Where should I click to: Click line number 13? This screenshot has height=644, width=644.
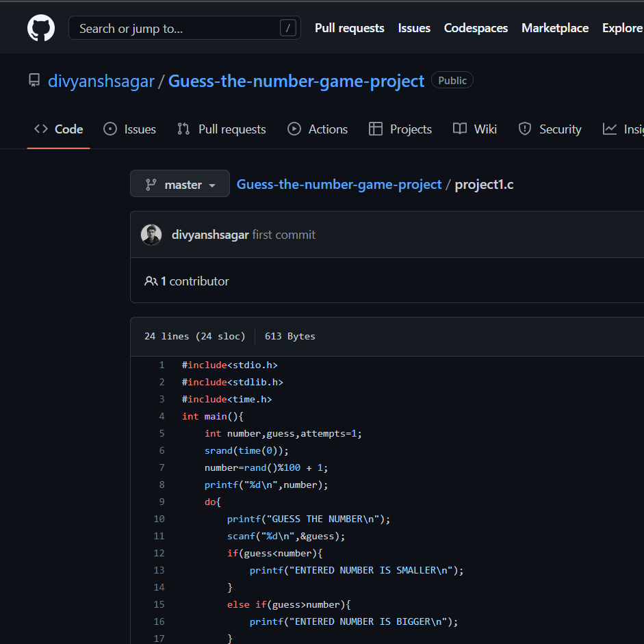pyautogui.click(x=159, y=570)
